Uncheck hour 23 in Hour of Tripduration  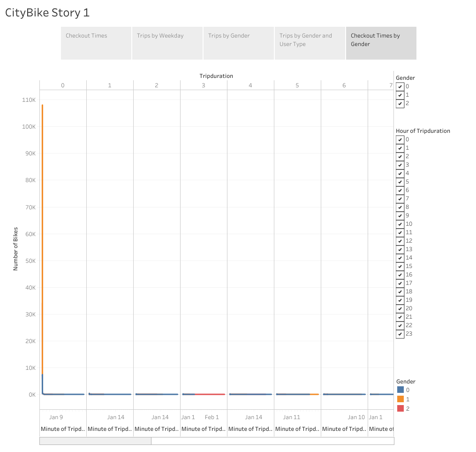tap(400, 334)
